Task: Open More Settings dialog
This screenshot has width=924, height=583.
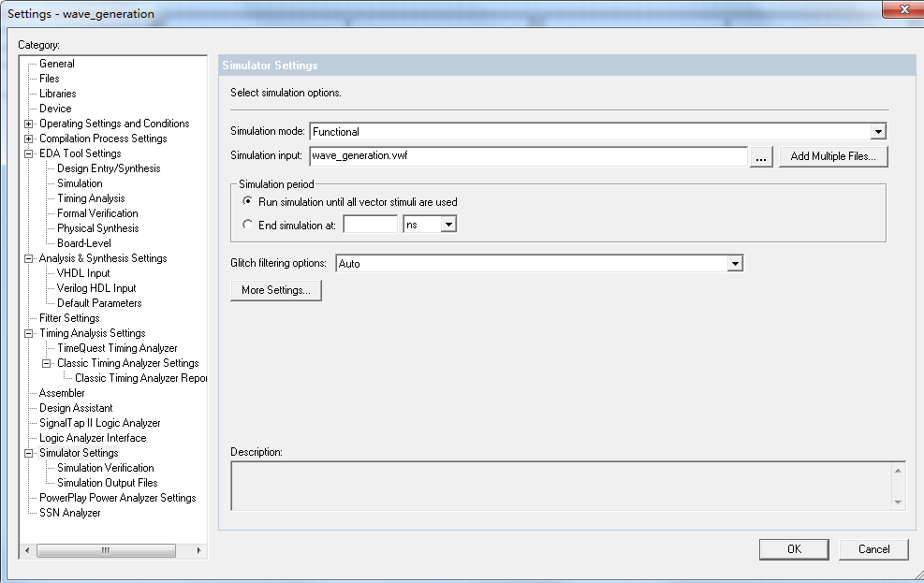Action: tap(276, 290)
